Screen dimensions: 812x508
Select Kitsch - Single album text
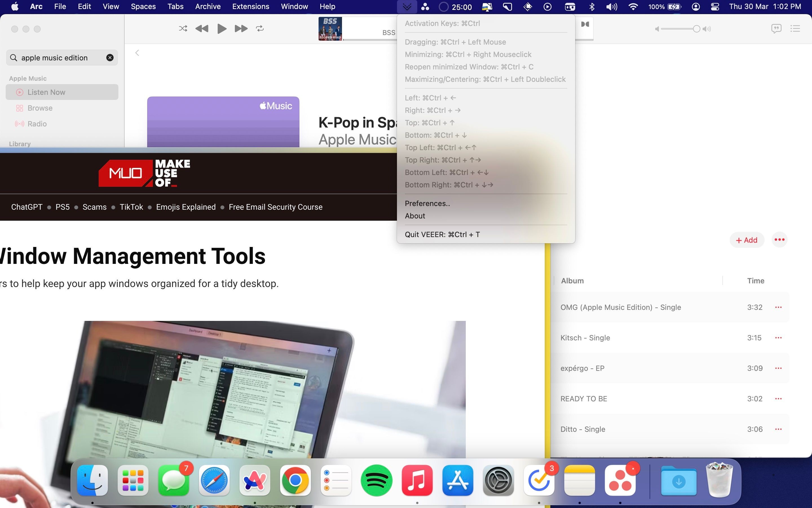585,338
